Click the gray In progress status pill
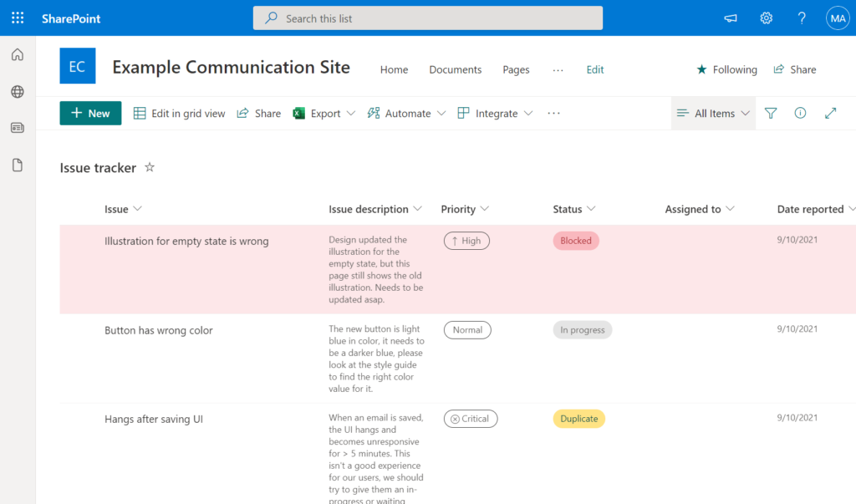 [583, 330]
